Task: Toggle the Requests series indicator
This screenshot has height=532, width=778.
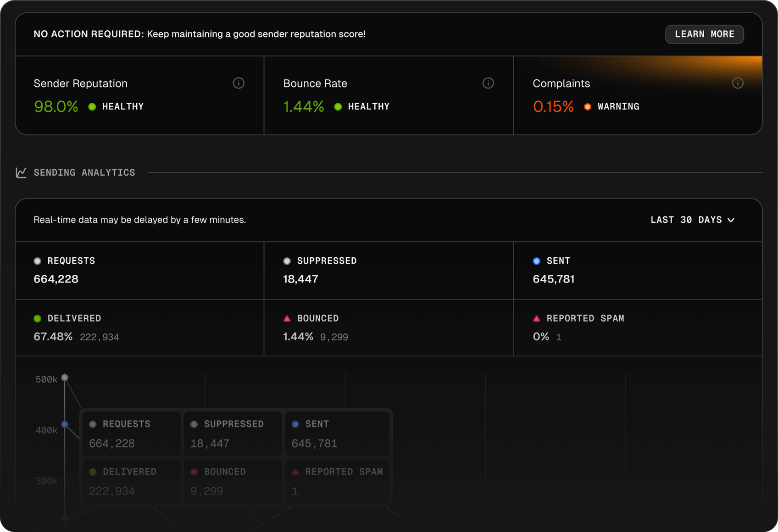Action: (x=38, y=261)
